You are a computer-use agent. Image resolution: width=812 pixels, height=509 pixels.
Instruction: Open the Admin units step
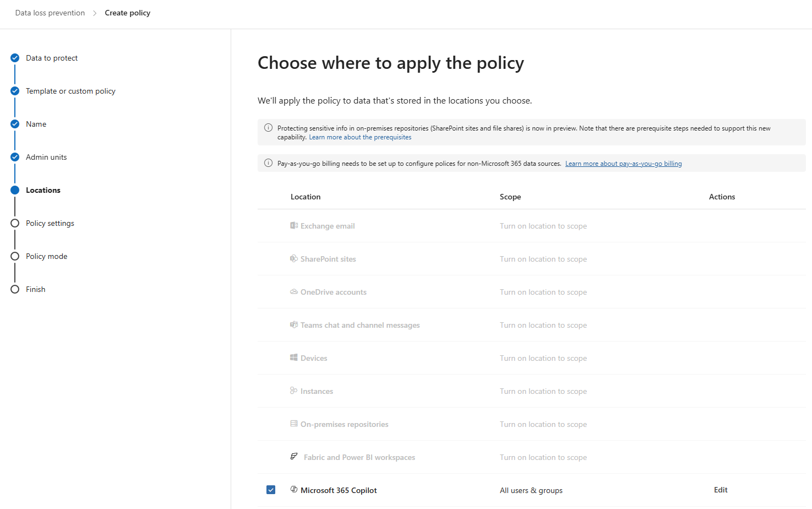46,157
